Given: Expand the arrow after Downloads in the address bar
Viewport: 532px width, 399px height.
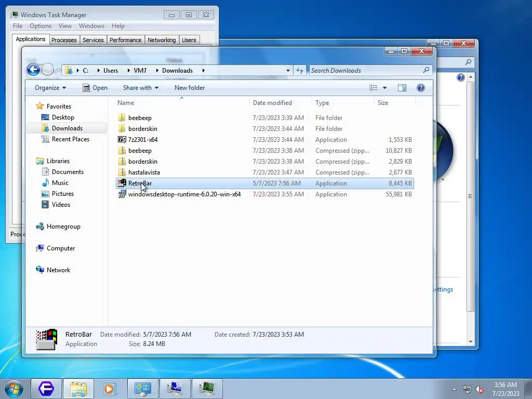Looking at the screenshot, I should [x=203, y=71].
